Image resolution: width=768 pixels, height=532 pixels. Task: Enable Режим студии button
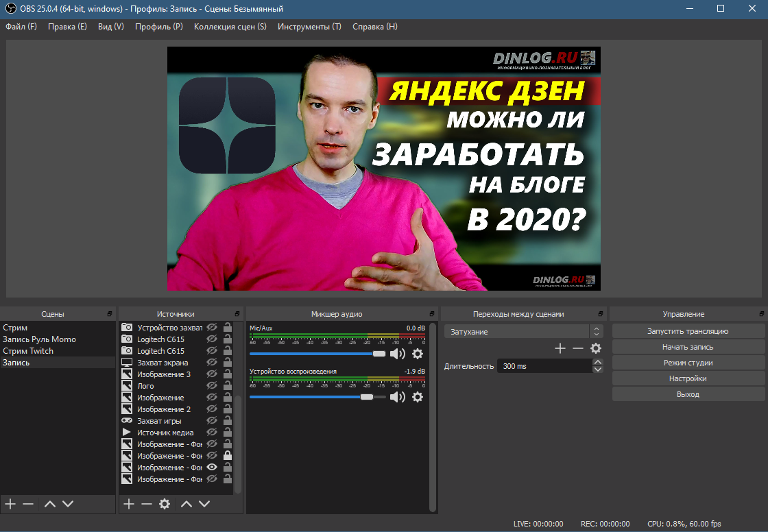pyautogui.click(x=688, y=363)
